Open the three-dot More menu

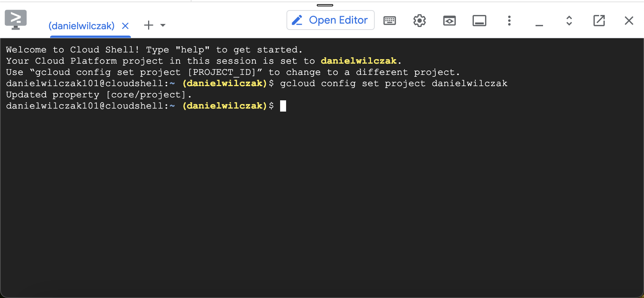[509, 21]
